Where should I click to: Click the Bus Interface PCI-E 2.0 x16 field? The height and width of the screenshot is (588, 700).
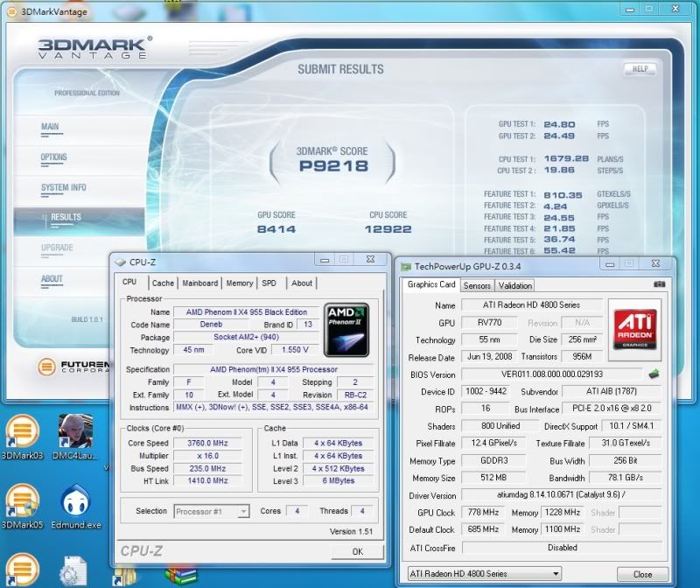pyautogui.click(x=612, y=408)
